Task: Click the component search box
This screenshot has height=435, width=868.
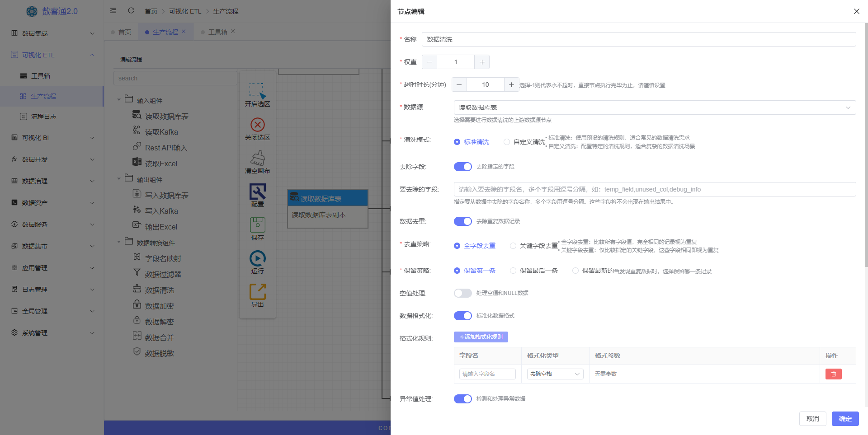Action: tap(175, 78)
